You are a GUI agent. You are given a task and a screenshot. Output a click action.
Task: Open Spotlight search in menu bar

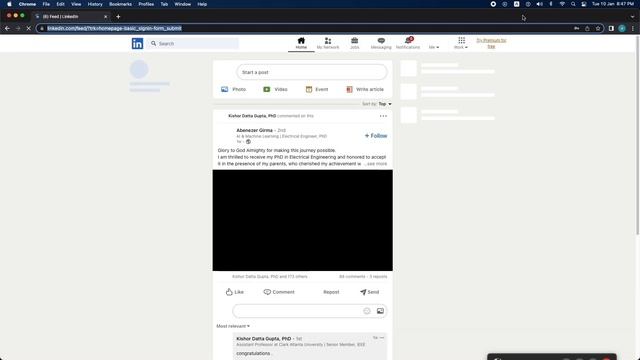point(573,4)
